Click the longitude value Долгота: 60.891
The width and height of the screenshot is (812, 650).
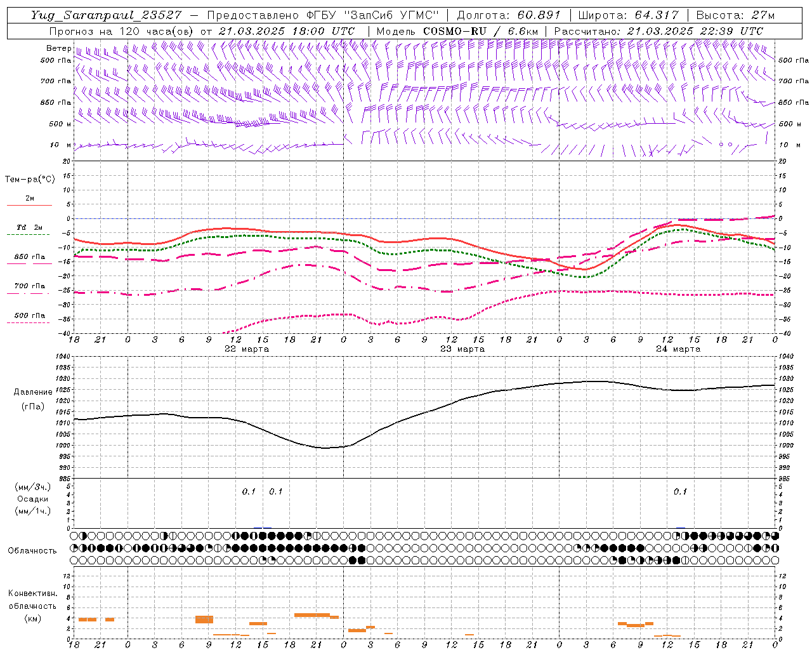coord(509,15)
